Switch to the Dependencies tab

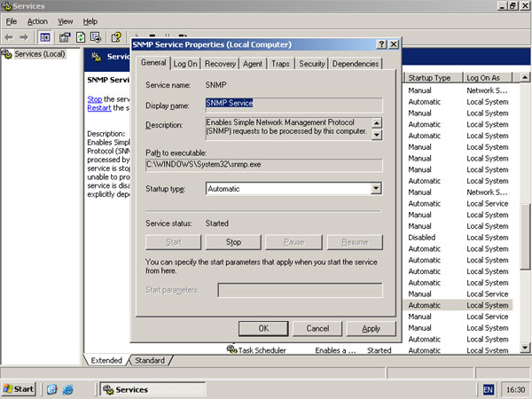coord(356,64)
